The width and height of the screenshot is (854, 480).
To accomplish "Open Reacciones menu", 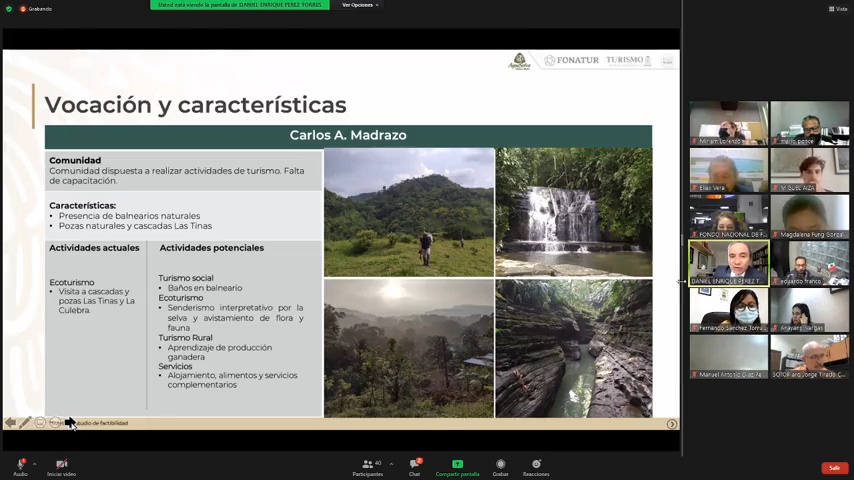I will 536,467.
